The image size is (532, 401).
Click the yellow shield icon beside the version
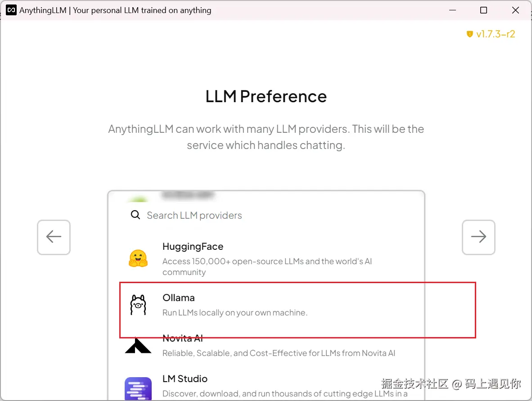(469, 34)
